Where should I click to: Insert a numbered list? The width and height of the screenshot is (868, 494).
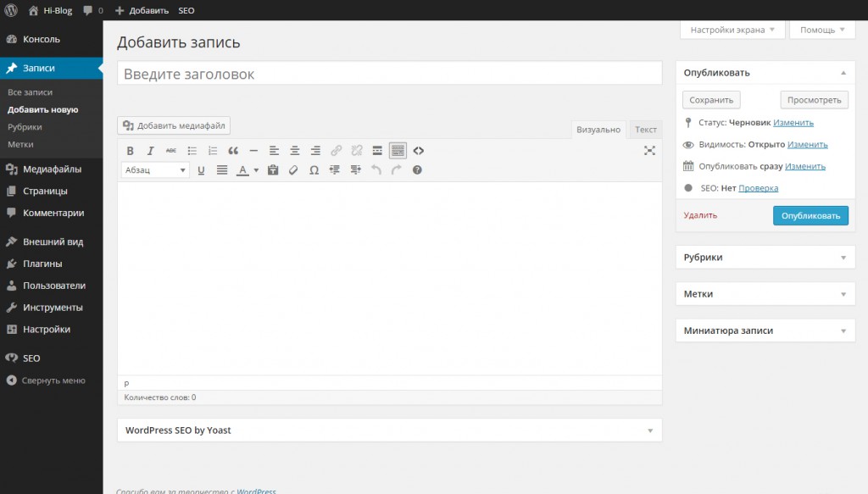[x=213, y=151]
